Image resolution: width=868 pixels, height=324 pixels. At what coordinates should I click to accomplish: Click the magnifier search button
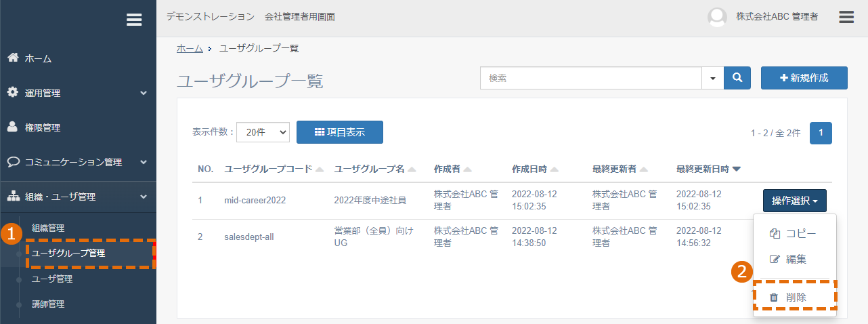click(x=737, y=78)
